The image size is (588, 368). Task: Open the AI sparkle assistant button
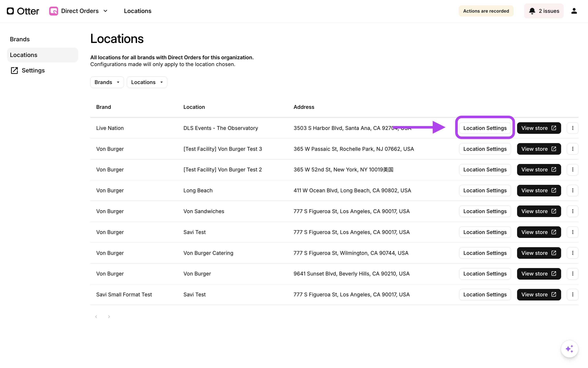coord(569,349)
